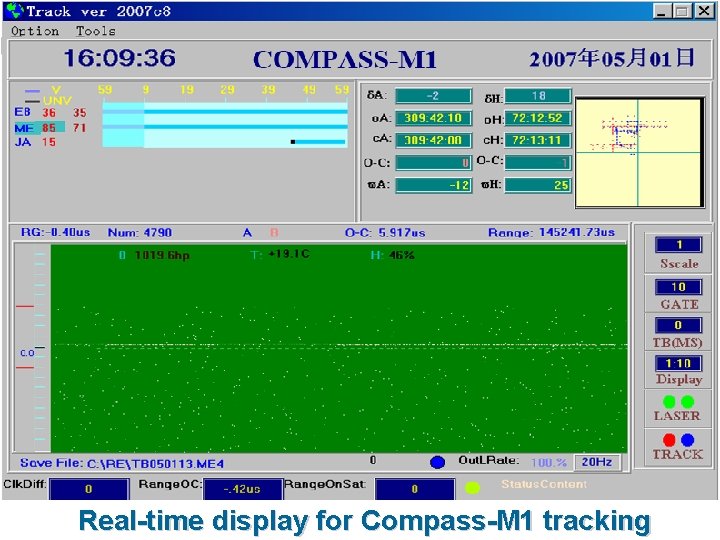
Task: Click the azimuth O-C field
Action: [433, 163]
